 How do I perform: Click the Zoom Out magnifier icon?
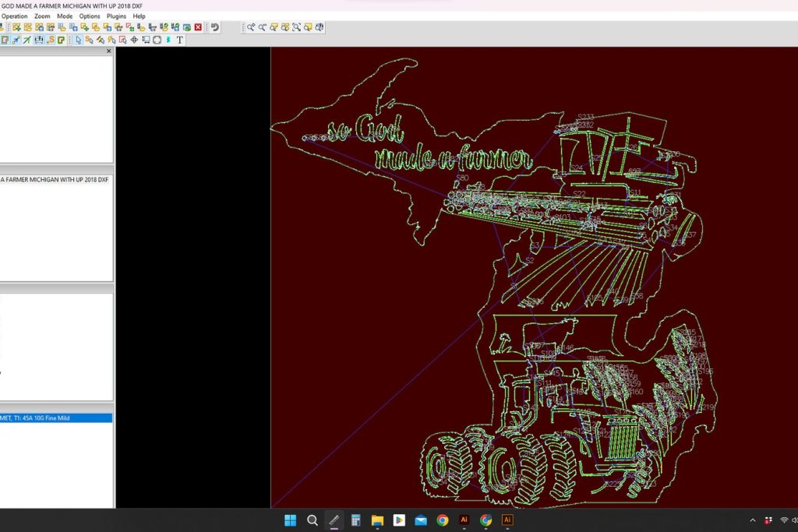[x=263, y=27]
